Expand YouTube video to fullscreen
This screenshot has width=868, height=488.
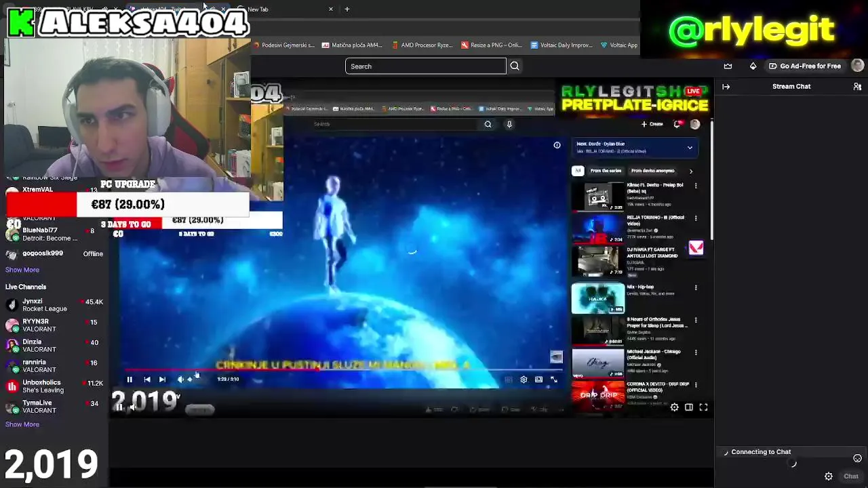click(x=553, y=380)
